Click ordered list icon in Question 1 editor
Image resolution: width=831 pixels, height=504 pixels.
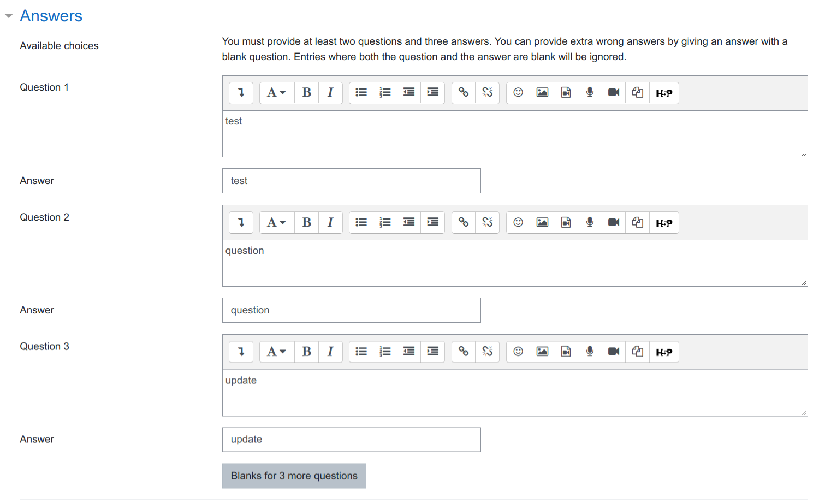coord(385,93)
